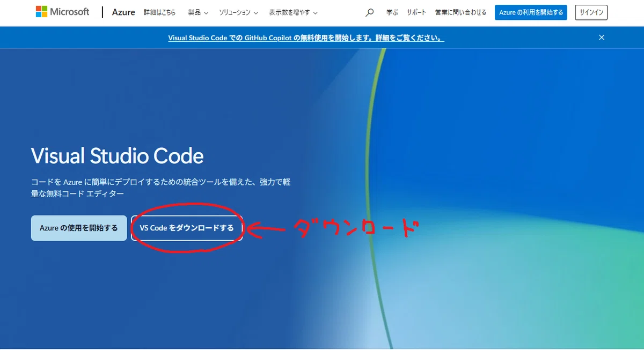Click Azure の利用を開始する button
The image size is (644, 350).
pos(531,12)
